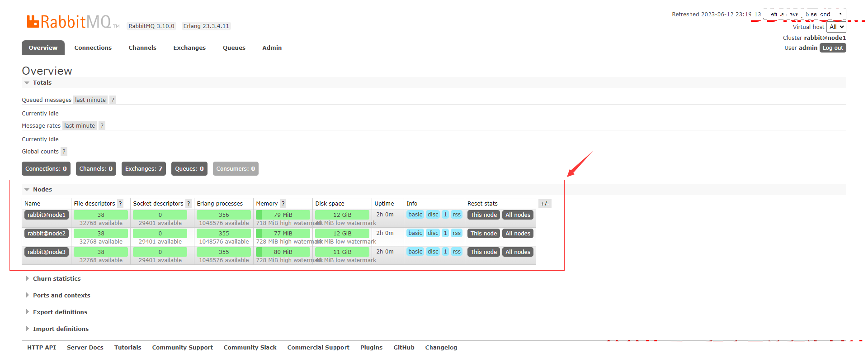This screenshot has height=359, width=868.
Task: Click rabbit@node3 memory bar 80 MiB
Action: [283, 252]
